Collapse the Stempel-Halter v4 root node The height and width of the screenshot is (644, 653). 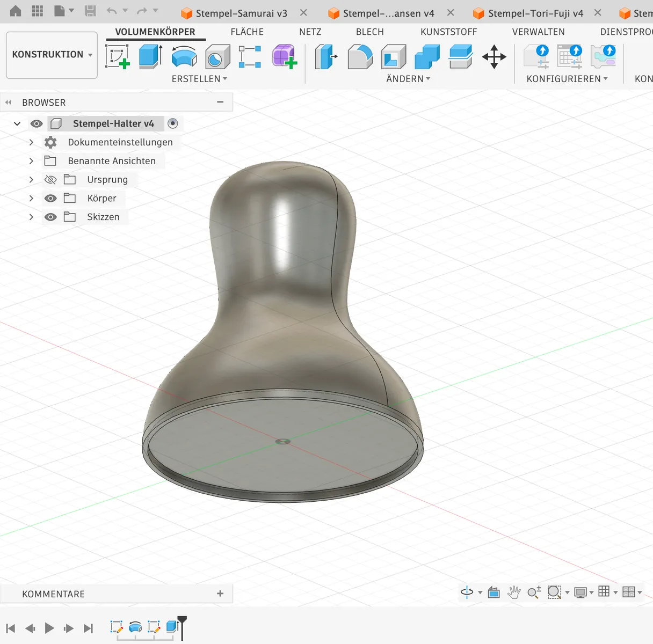[17, 123]
